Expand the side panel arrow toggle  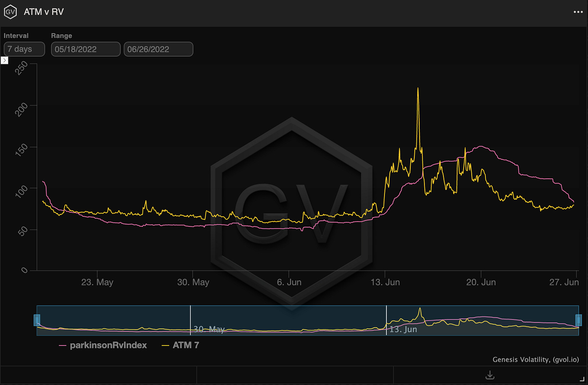pos(4,60)
